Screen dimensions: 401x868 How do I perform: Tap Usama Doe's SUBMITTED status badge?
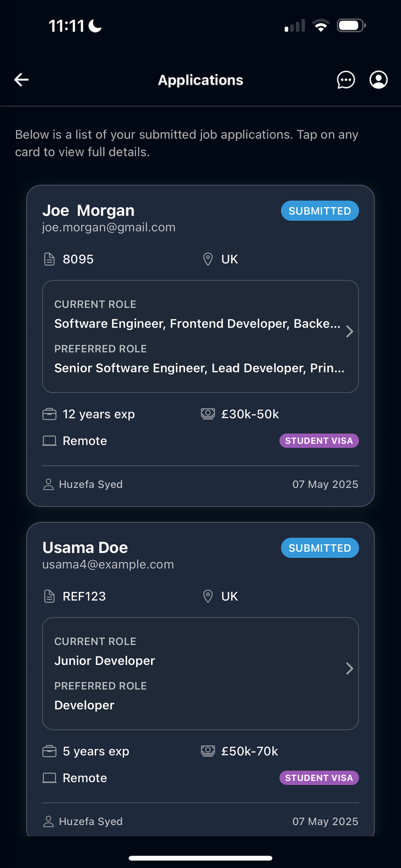click(x=320, y=548)
